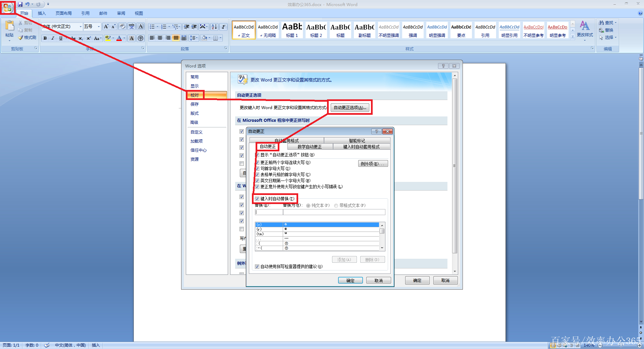This screenshot has width=644, height=349.
Task: Open font size dropdown (五号)
Action: [x=99, y=27]
